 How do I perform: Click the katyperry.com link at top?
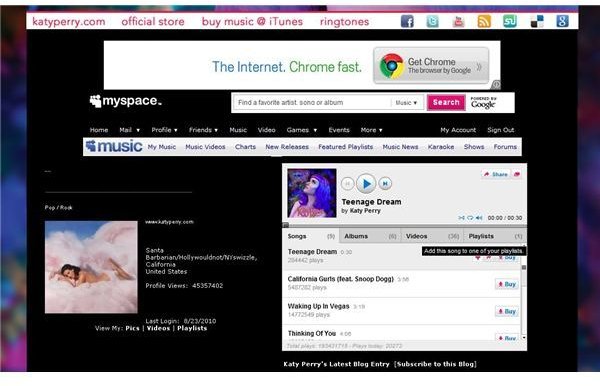(69, 21)
